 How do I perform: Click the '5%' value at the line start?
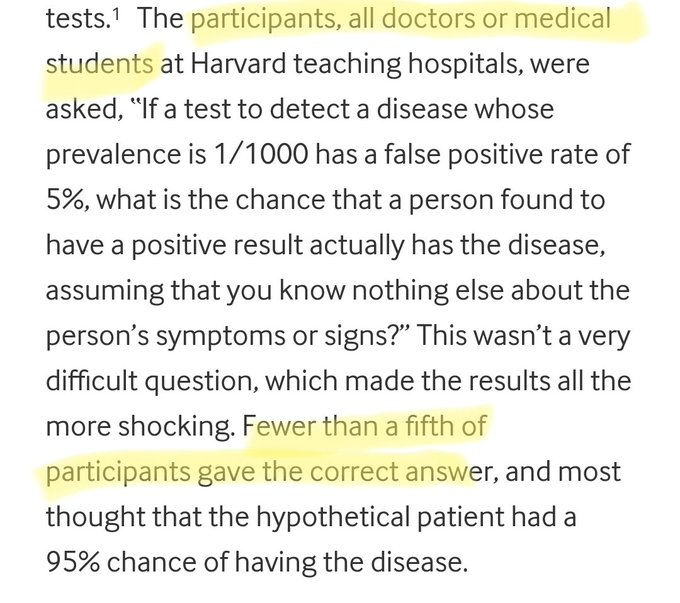coord(67,200)
